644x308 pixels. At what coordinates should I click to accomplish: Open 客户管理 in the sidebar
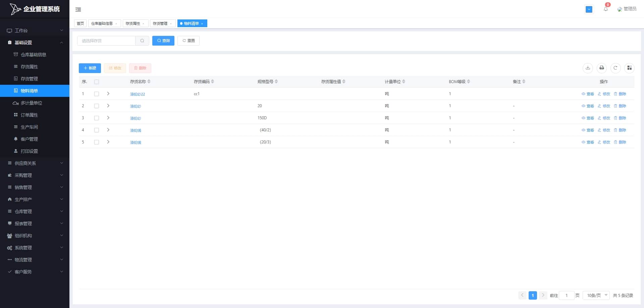tap(35, 139)
